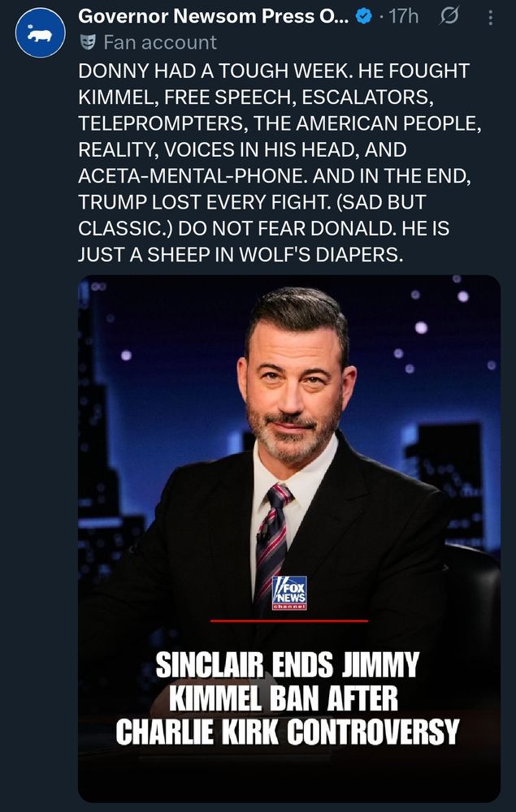Viewport: 516px width, 812px height.
Task: Open the bear profile avatar
Action: 41,32
